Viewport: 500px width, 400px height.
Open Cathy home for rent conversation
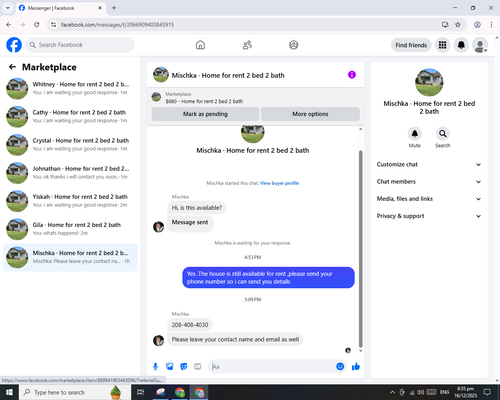point(70,116)
